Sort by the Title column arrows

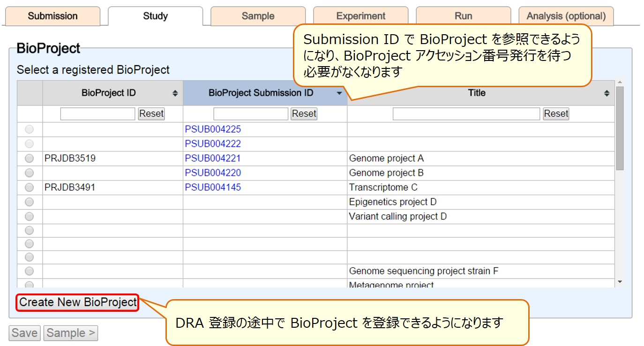pos(607,94)
